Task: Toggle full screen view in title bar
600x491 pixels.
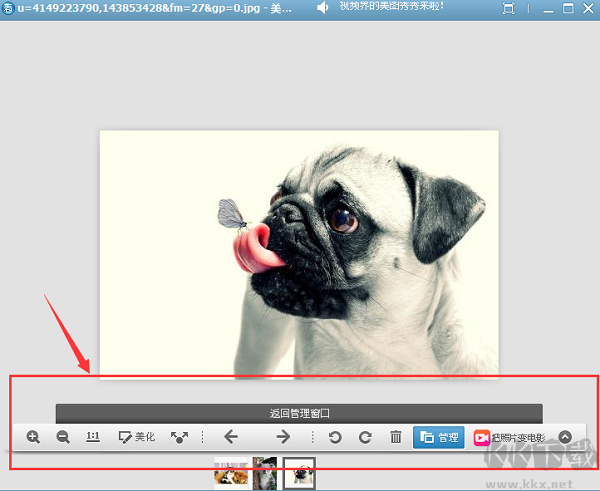Action: pos(509,8)
